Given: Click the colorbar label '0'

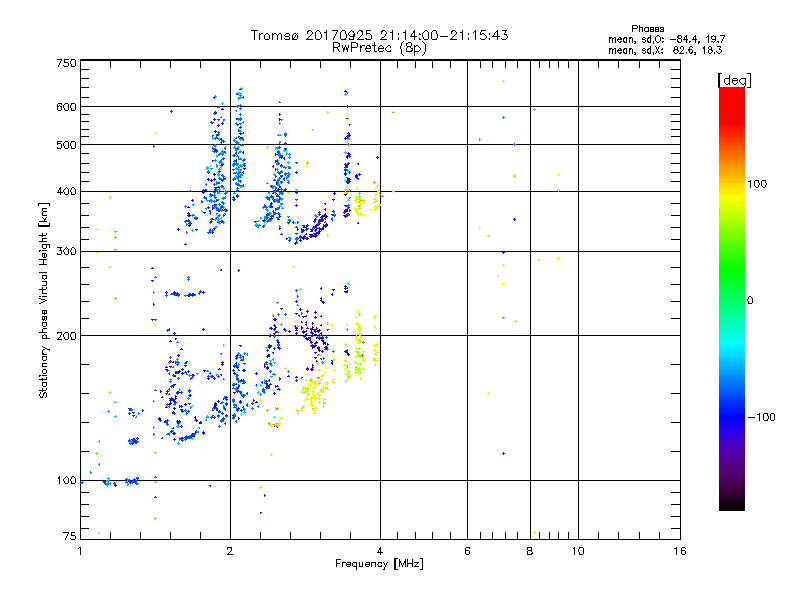Looking at the screenshot, I should pyautogui.click(x=750, y=301).
